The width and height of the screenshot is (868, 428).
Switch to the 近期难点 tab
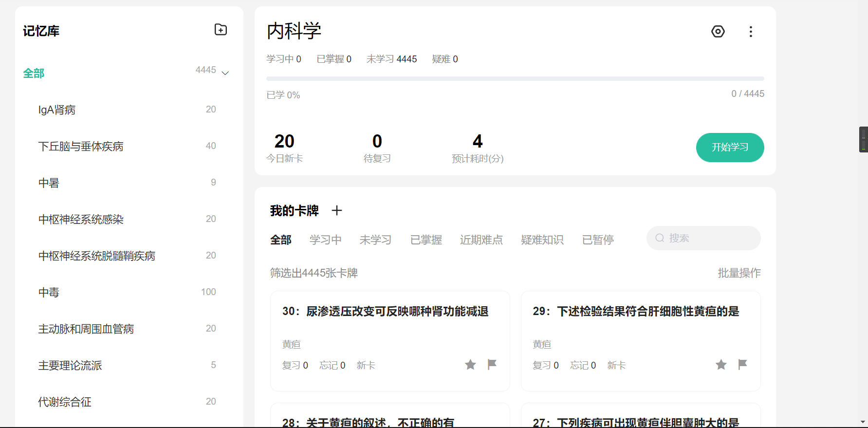pos(481,240)
